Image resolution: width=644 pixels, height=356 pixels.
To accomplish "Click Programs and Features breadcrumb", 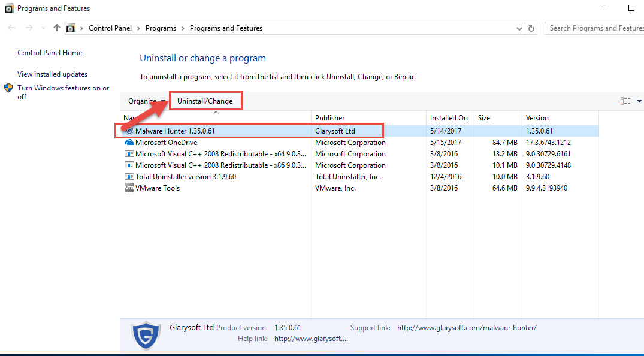I will click(226, 28).
